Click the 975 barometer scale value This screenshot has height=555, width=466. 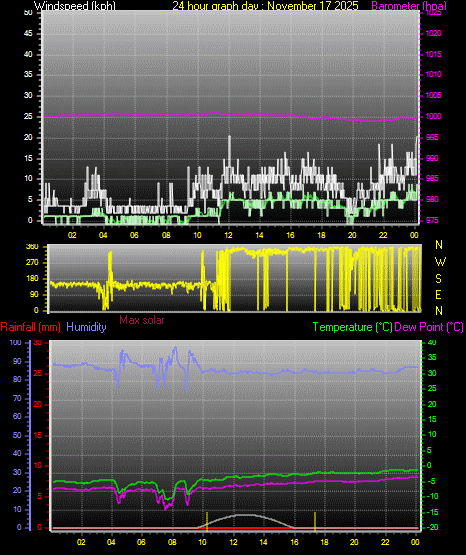coord(432,220)
